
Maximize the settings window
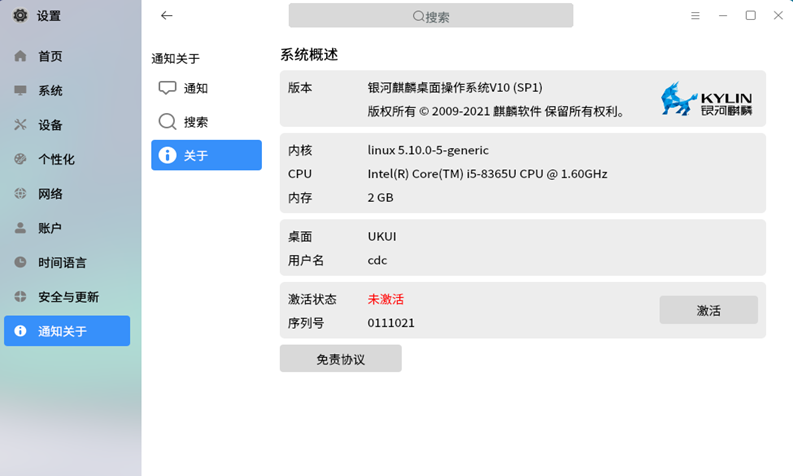[751, 16]
